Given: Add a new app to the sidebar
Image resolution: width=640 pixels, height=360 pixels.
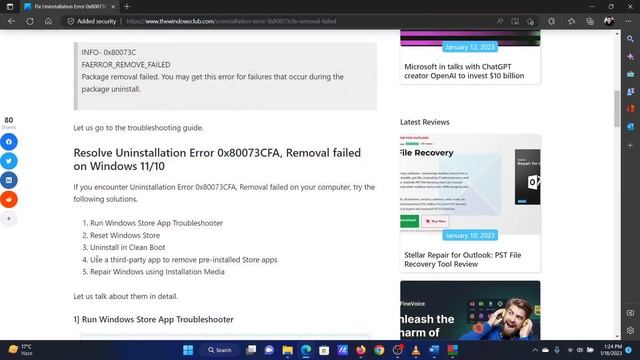Looking at the screenshot, I should (631, 145).
